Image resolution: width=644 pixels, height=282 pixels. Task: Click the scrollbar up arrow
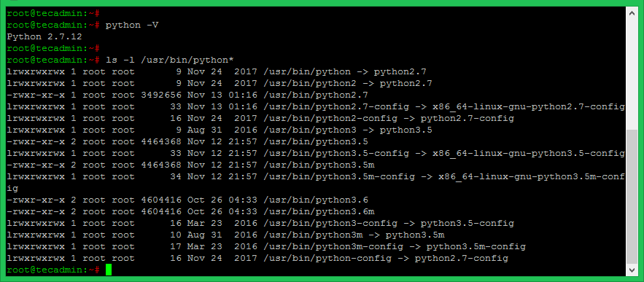pyautogui.click(x=632, y=12)
